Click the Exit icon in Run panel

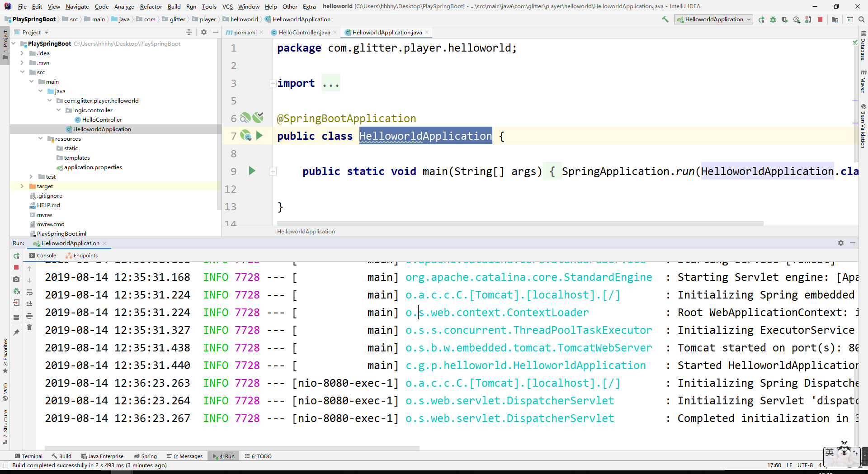[x=16, y=303]
